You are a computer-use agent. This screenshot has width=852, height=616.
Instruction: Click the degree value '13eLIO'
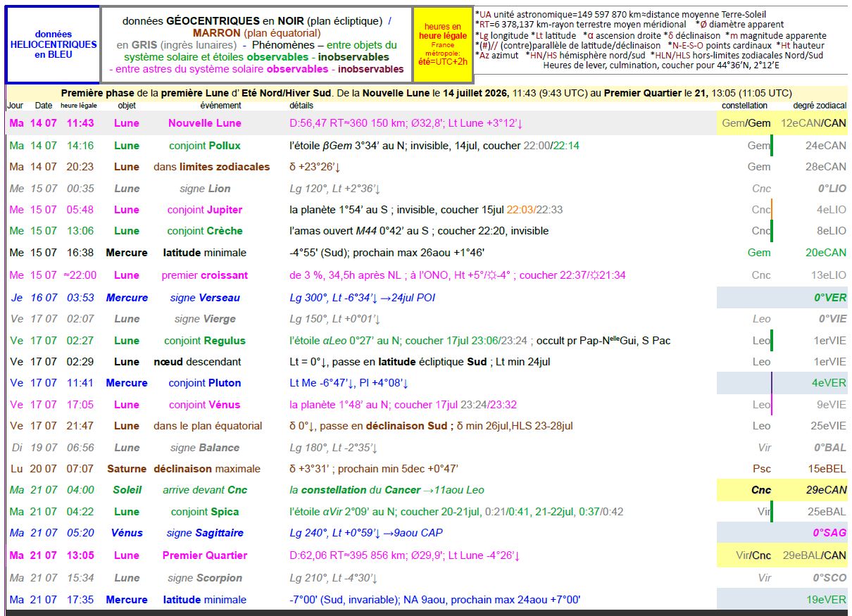click(x=828, y=275)
